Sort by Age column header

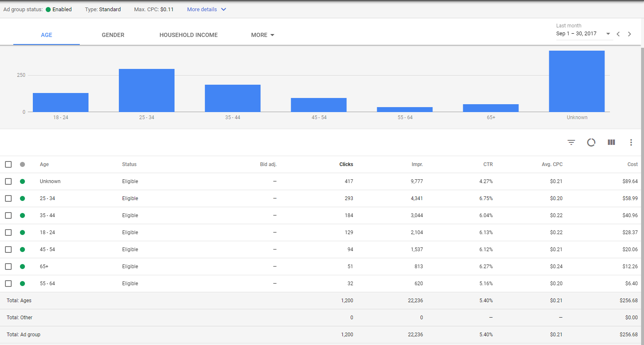(44, 164)
